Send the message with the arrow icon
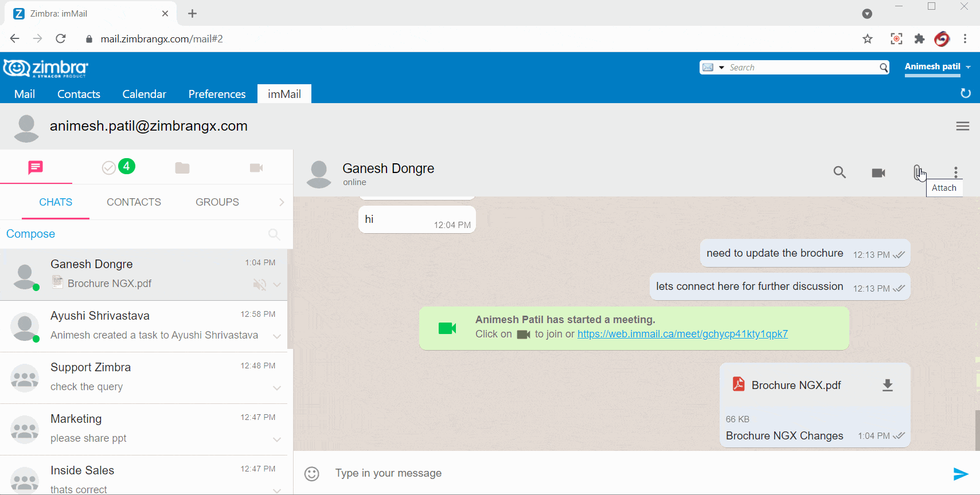The width and height of the screenshot is (980, 495). [961, 473]
